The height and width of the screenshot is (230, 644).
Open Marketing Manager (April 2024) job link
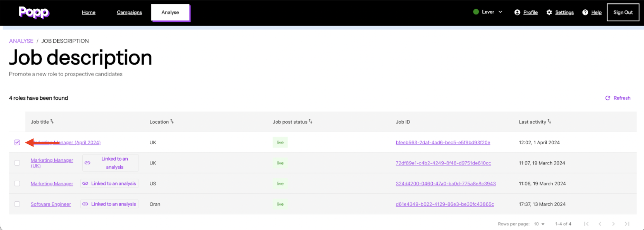tap(66, 142)
